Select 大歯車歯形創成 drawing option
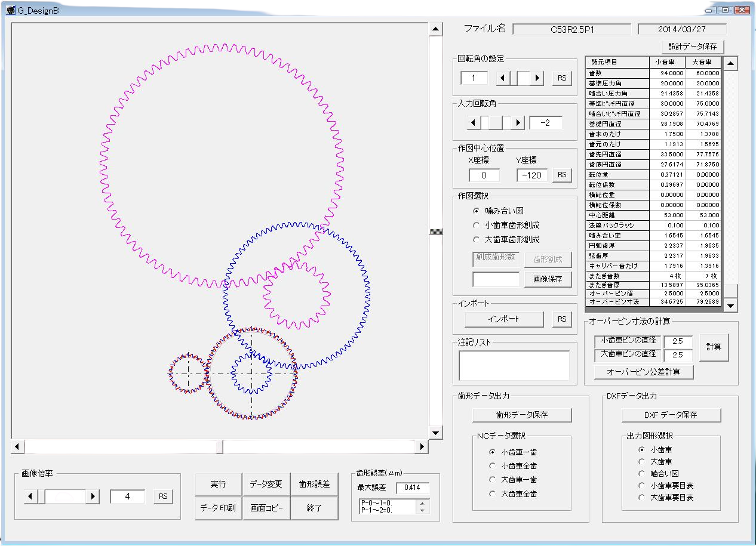 (476, 239)
